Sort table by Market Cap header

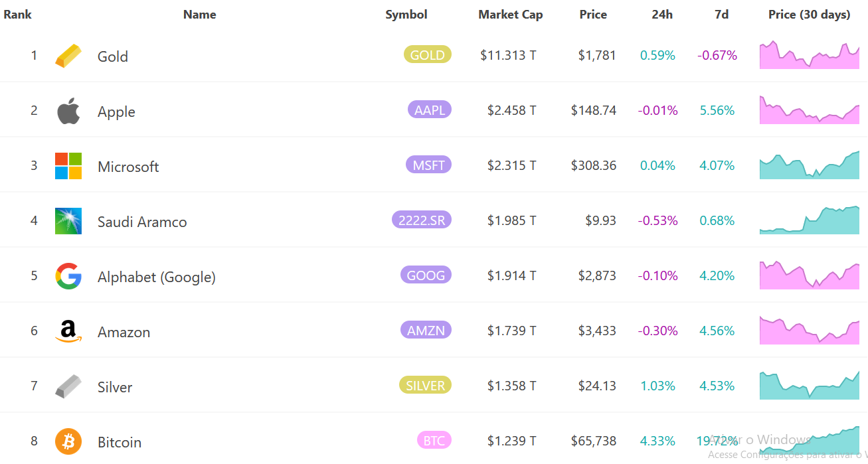pos(510,15)
